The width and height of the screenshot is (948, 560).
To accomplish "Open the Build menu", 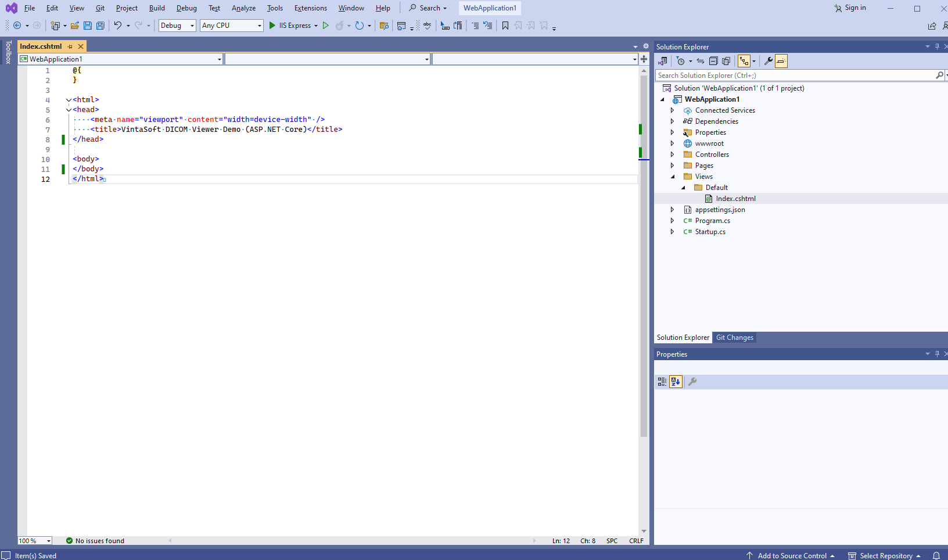I will click(157, 8).
